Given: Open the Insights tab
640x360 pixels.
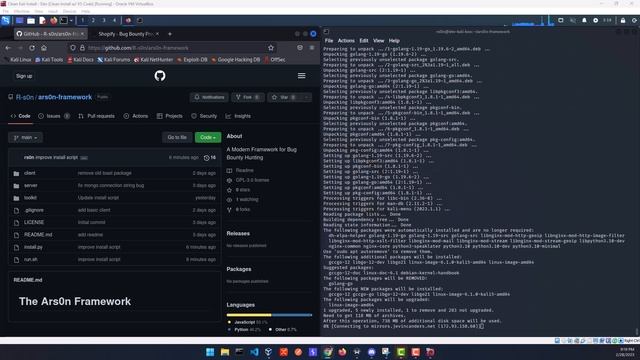Looking at the screenshot, I should 238,116.
